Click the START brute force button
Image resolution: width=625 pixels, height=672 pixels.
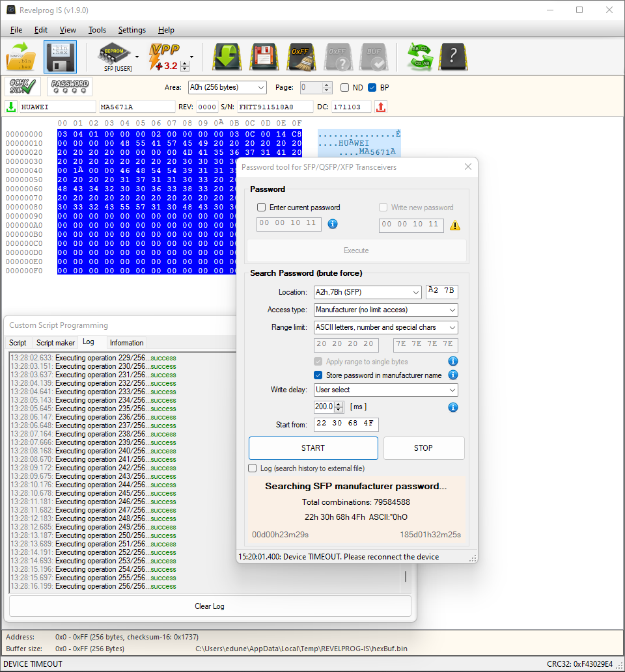pos(313,448)
